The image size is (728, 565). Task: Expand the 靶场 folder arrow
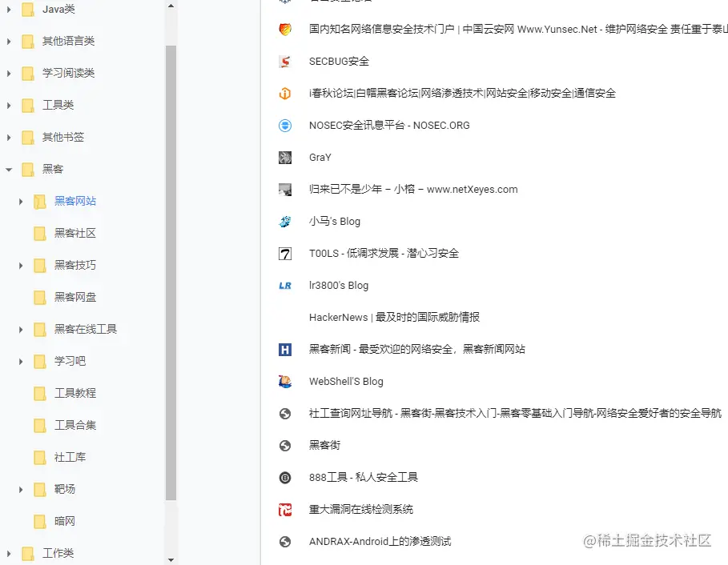tap(21, 490)
